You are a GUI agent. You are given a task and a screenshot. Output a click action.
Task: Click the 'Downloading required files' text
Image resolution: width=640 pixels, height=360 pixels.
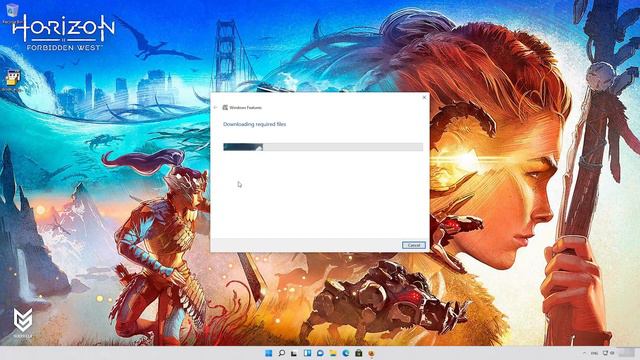255,124
